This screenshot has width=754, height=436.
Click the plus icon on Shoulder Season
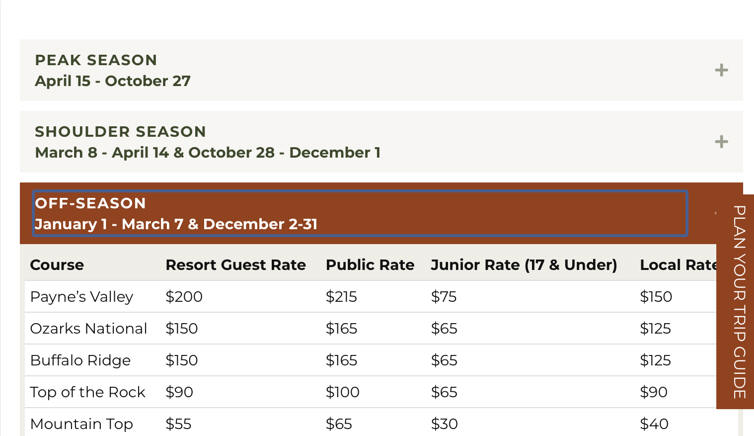click(x=721, y=142)
